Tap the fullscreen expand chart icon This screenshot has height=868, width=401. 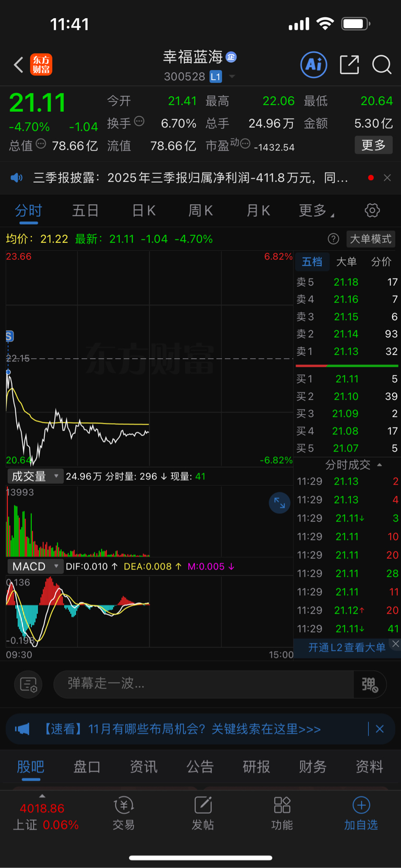tap(279, 503)
